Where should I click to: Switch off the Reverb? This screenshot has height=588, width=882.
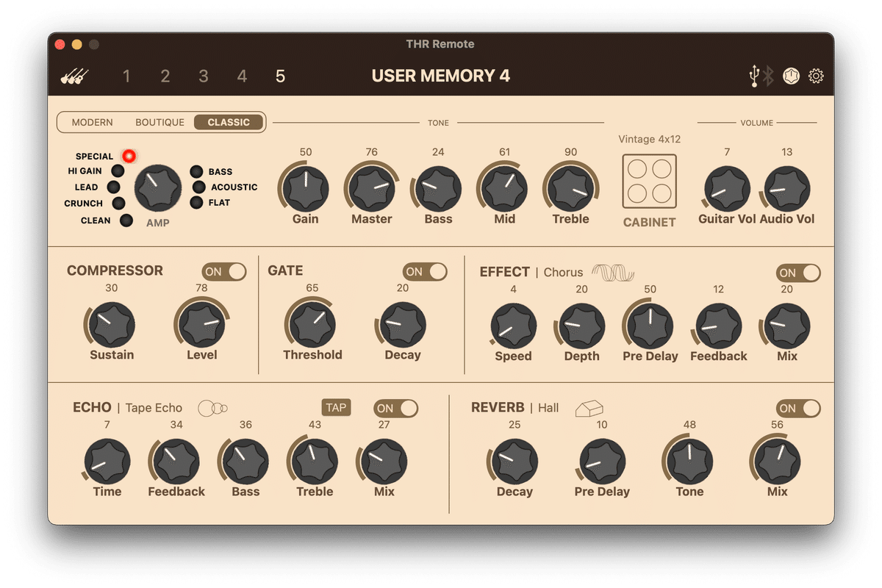tap(798, 409)
